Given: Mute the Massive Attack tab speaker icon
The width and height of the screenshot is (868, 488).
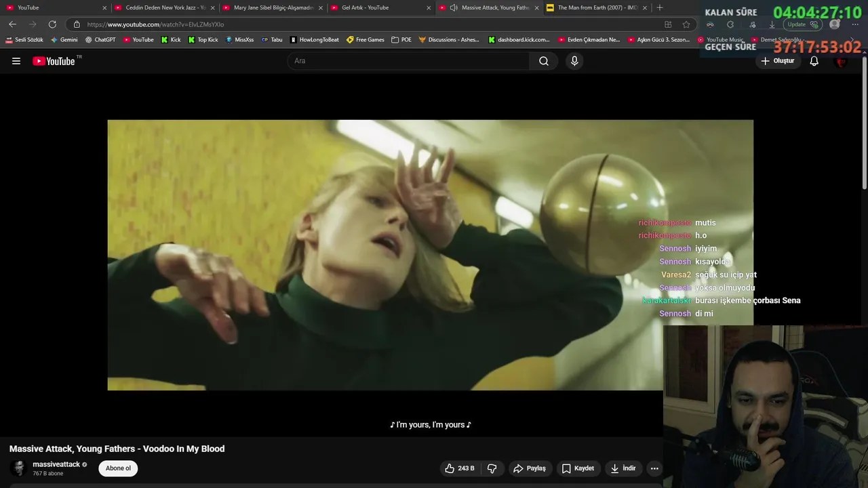Looking at the screenshot, I should click(453, 7).
